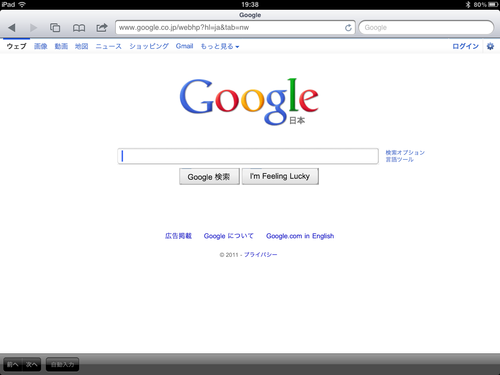Tap the Safari forward arrow
Screen dimensions: 500x375
pyautogui.click(x=33, y=27)
